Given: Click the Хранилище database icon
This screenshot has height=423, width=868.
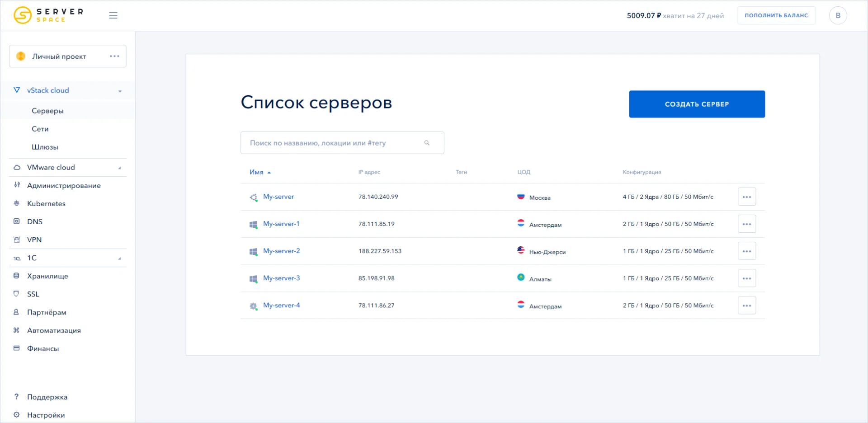Looking at the screenshot, I should (x=17, y=276).
